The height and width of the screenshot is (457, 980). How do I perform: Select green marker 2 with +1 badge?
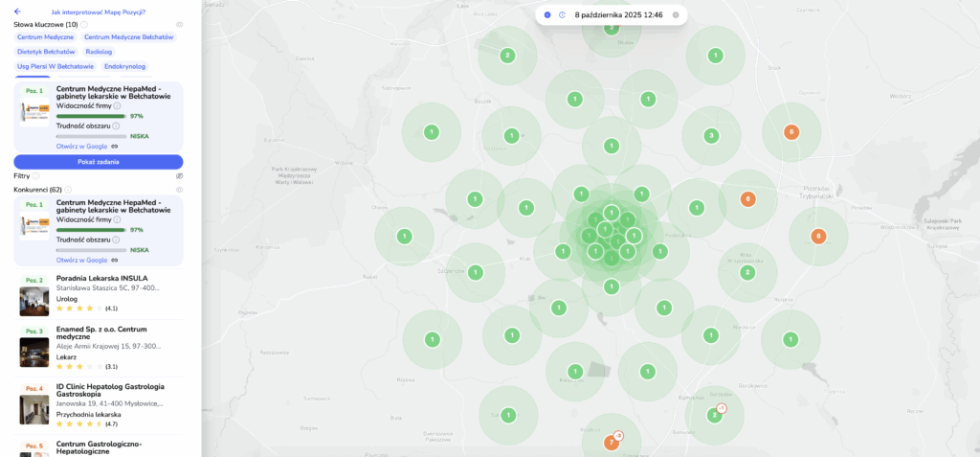pyautogui.click(x=714, y=415)
